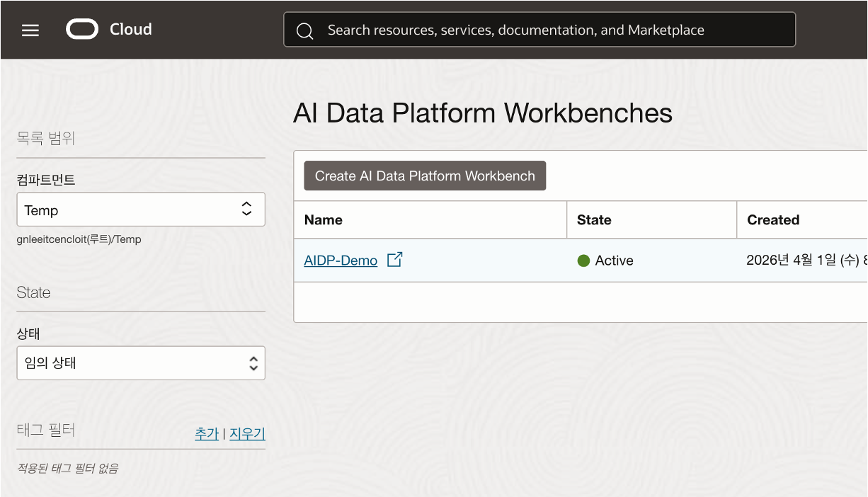
Task: Sort by the Created column header
Action: click(x=773, y=220)
